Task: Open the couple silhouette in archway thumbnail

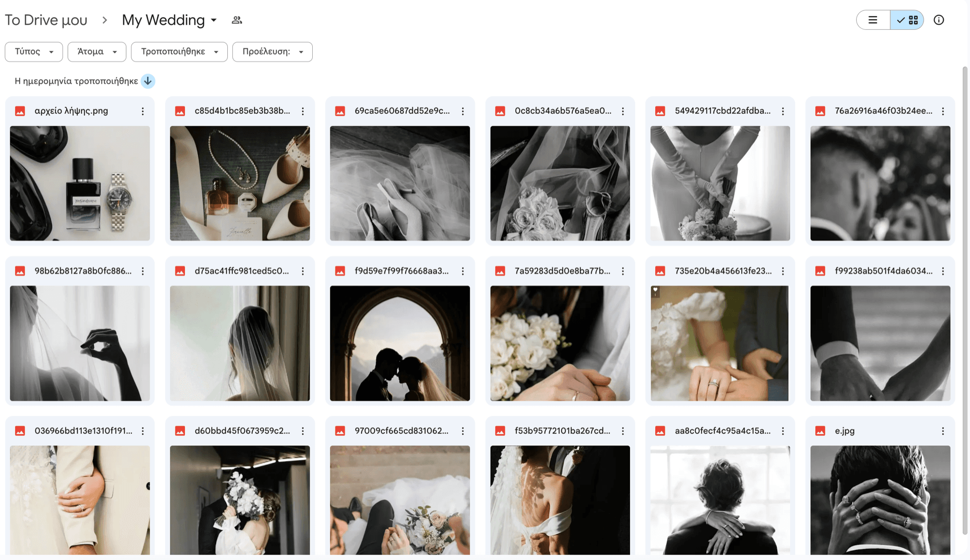Action: [400, 343]
